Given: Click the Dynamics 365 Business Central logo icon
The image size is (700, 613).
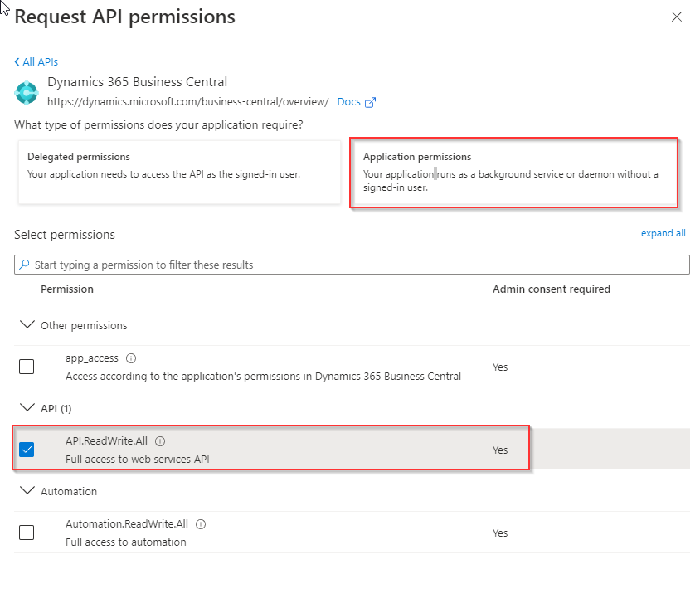Looking at the screenshot, I should click(x=27, y=92).
